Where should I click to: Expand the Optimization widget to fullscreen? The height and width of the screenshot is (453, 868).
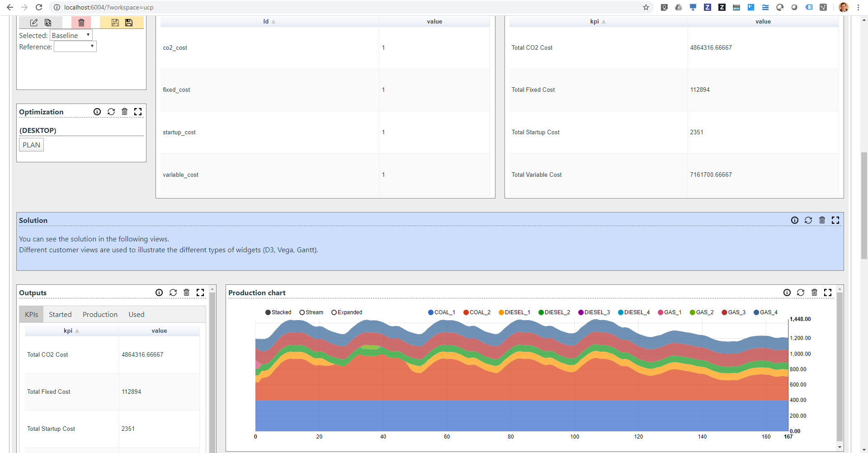point(138,112)
